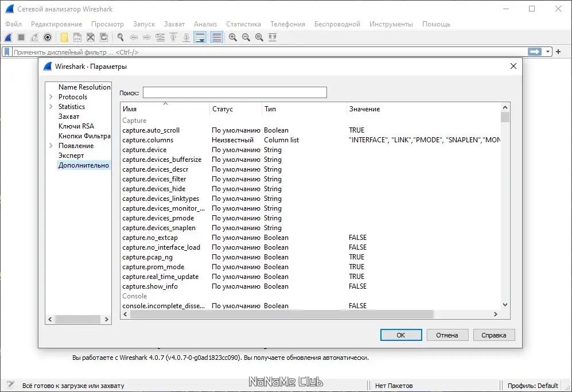572x392 pixels.
Task: Add a filter button with the plus icon
Action: 558,52
